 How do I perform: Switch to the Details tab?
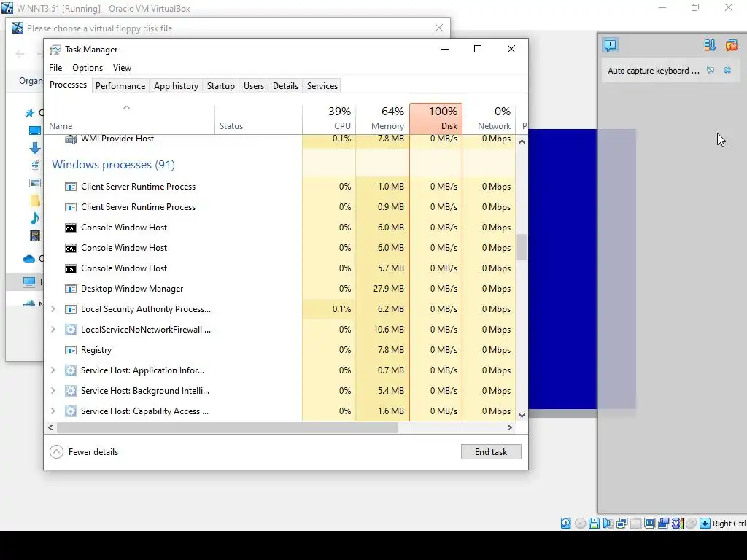285,86
